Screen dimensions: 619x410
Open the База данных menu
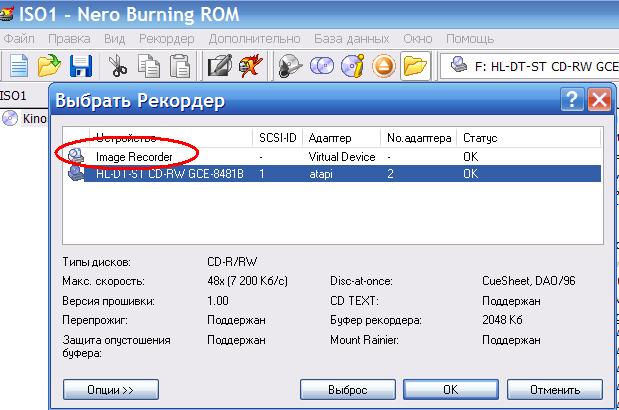[351, 39]
